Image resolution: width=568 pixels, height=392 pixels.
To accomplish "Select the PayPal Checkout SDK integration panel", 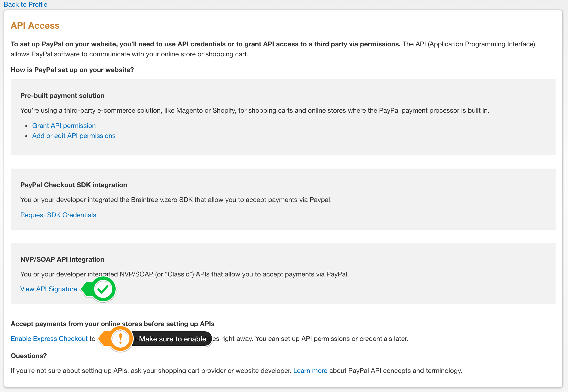I will point(283,199).
